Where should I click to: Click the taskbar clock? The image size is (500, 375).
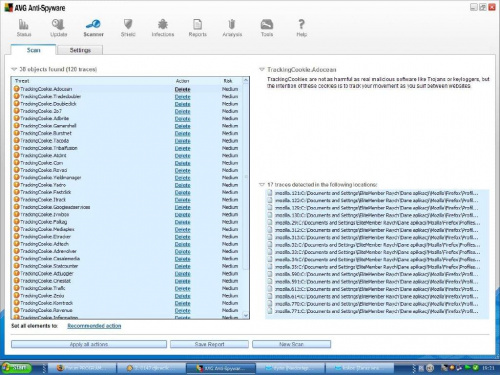pyautogui.click(x=488, y=368)
